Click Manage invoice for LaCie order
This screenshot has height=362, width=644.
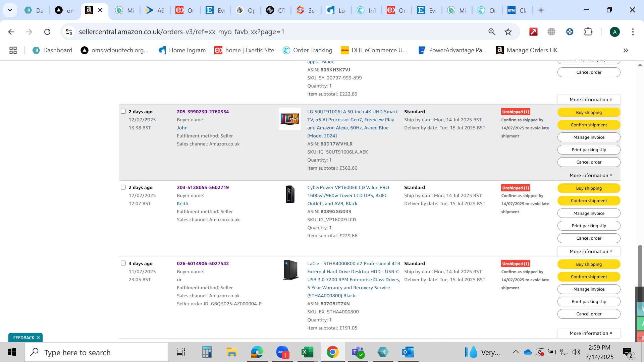(x=589, y=289)
